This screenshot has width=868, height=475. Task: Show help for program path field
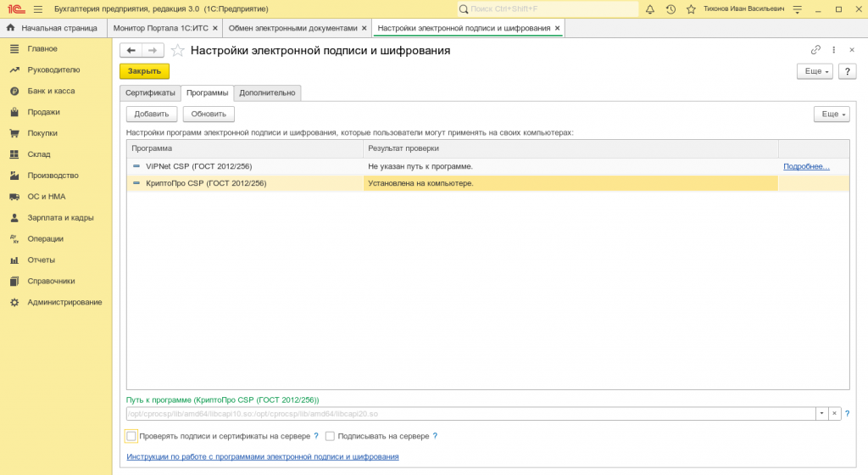coord(847,414)
